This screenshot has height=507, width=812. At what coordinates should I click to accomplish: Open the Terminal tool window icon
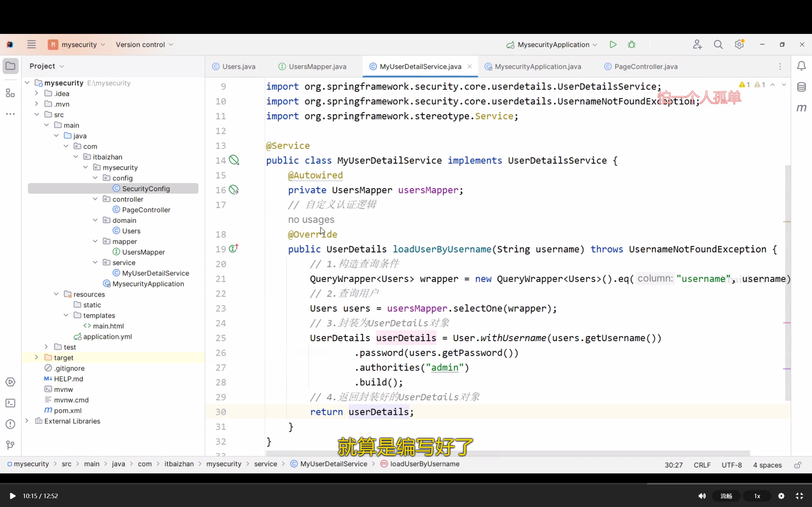(10, 403)
